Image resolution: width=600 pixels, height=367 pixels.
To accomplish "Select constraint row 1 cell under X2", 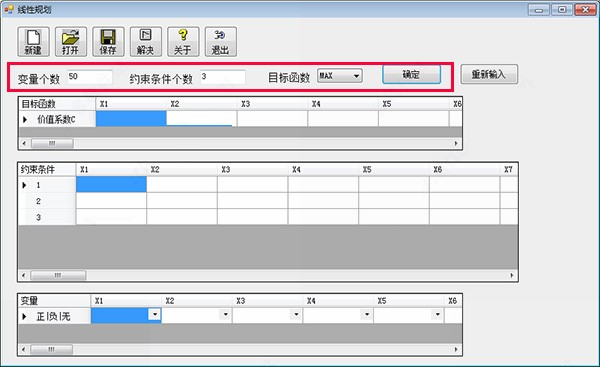I will (x=182, y=184).
